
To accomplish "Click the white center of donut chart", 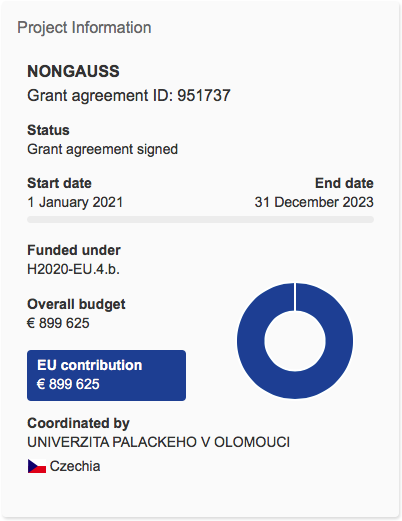I will (x=295, y=340).
